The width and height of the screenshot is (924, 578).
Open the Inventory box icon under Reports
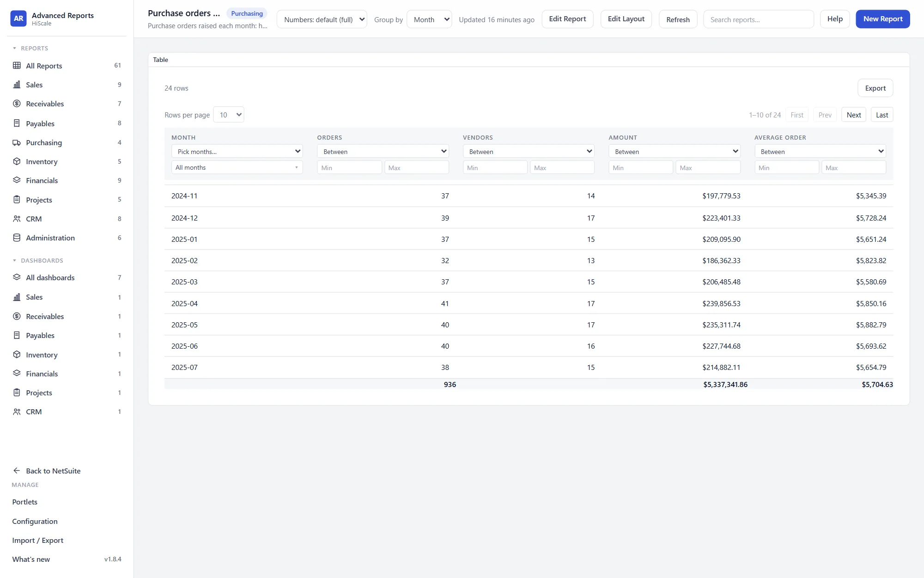(x=17, y=161)
